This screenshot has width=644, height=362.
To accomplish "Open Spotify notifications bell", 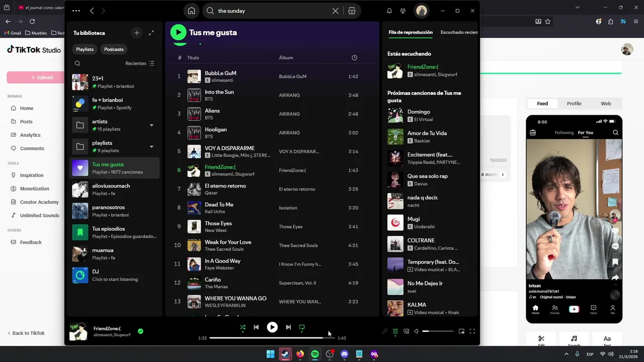I will 389,11.
